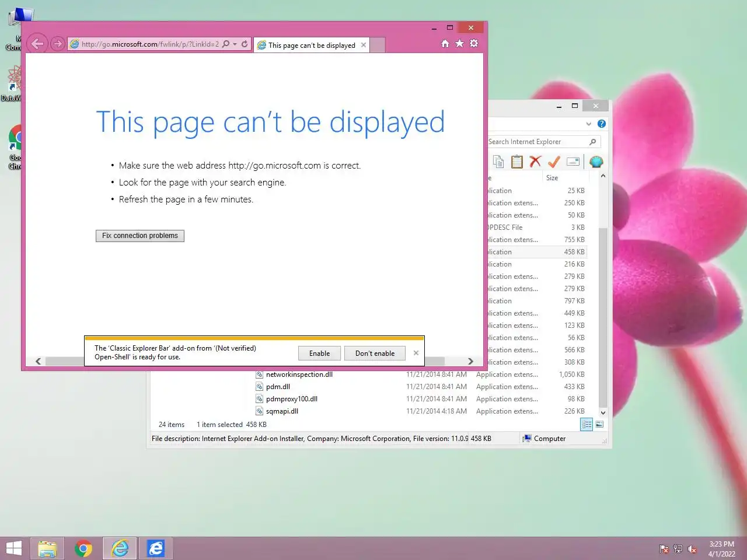Click the second blue Internet Explorer taskbar icon
Viewport: 747px width, 560px height.
pyautogui.click(x=156, y=548)
